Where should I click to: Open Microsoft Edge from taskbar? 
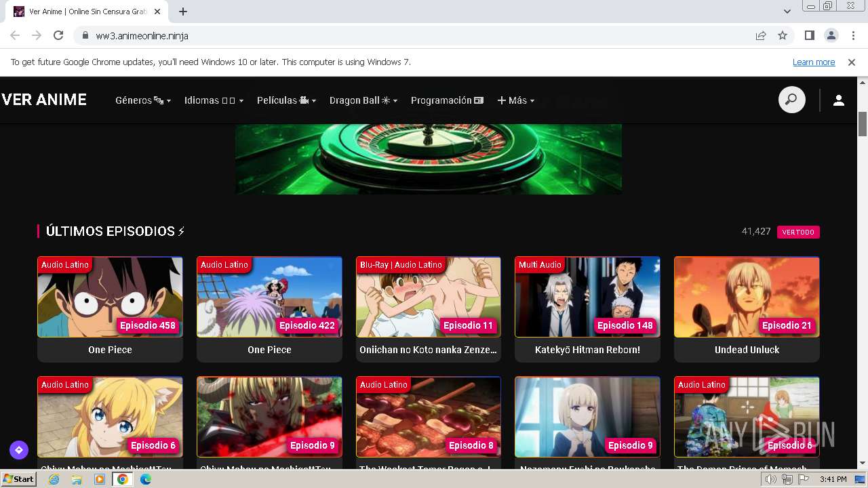[146, 479]
